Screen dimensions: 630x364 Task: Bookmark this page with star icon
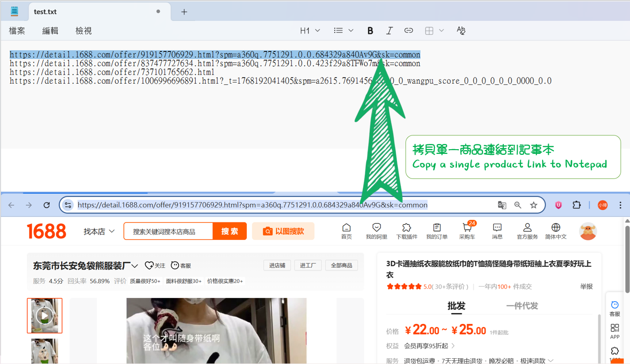point(534,205)
